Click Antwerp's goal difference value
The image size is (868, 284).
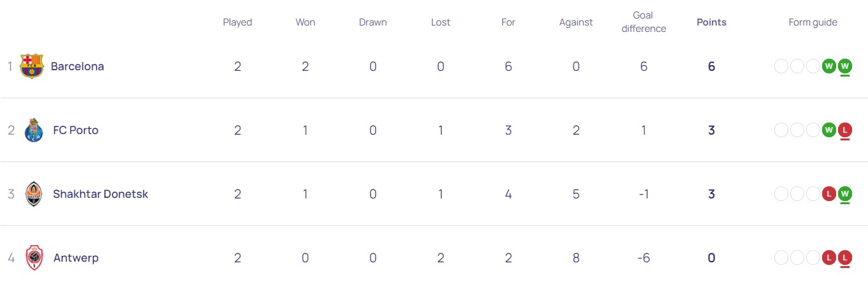[643, 258]
